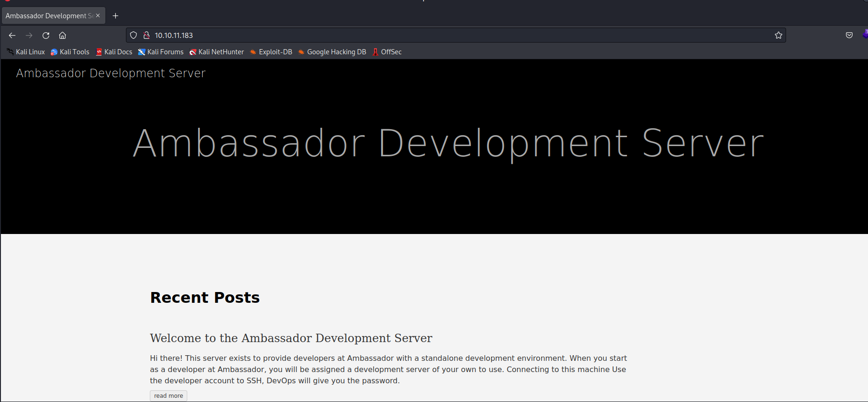The image size is (868, 402).
Task: Reload the current page
Action: 46,36
